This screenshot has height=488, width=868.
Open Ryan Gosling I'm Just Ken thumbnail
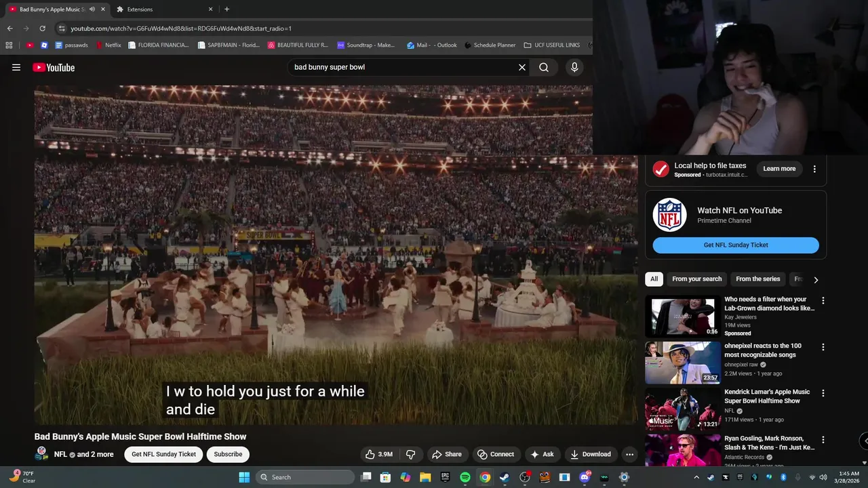(x=682, y=450)
